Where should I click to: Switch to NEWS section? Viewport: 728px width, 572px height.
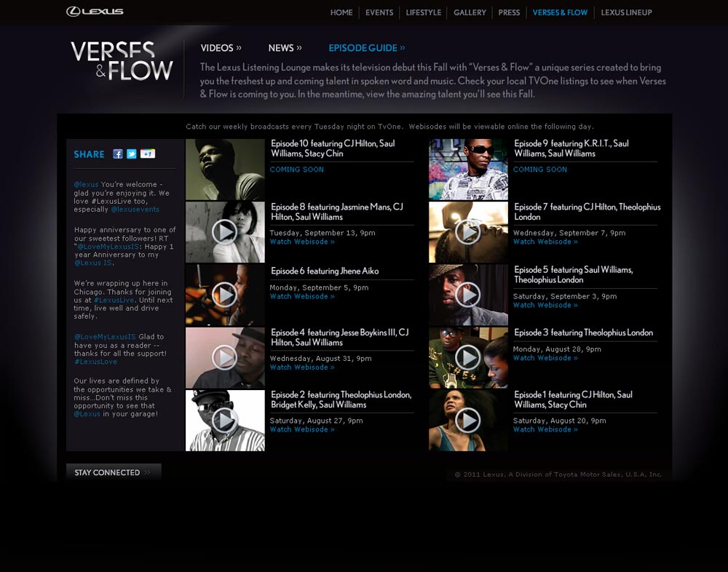point(285,48)
